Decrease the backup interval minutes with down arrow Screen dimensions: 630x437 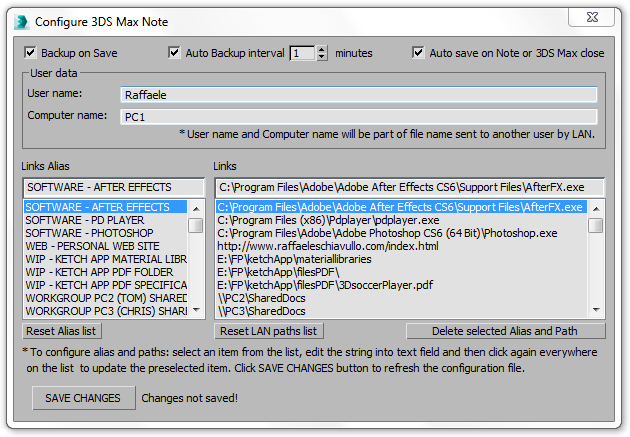coord(321,57)
